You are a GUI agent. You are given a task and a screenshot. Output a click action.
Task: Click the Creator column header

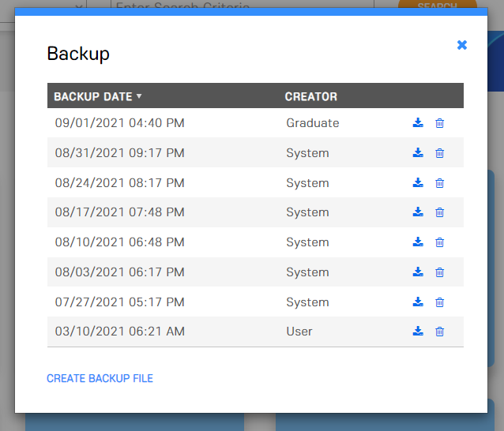tap(310, 96)
